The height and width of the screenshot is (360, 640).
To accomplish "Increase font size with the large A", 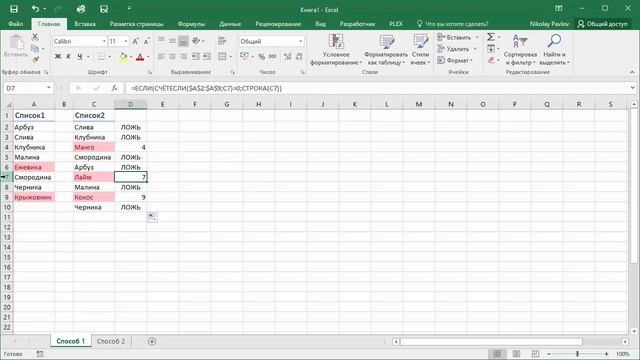I will coord(136,41).
